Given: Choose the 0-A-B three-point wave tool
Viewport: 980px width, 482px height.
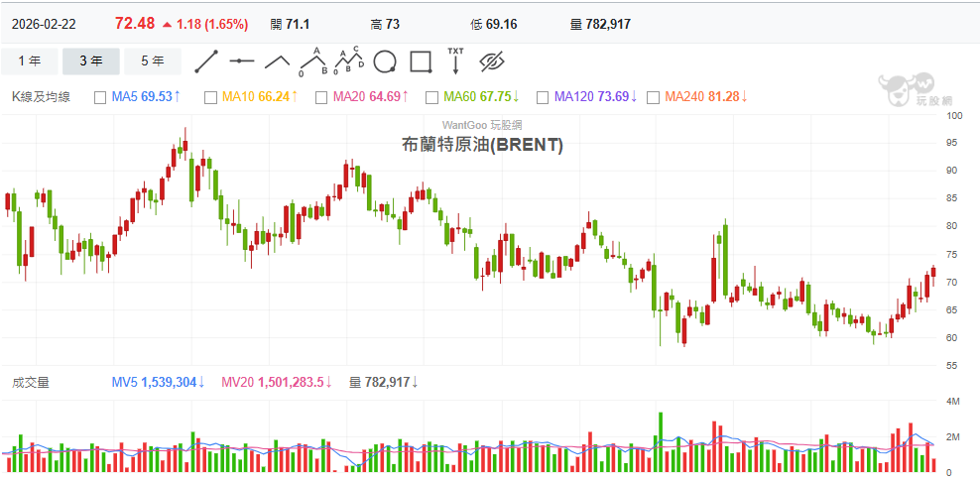Looking at the screenshot, I should (313, 61).
